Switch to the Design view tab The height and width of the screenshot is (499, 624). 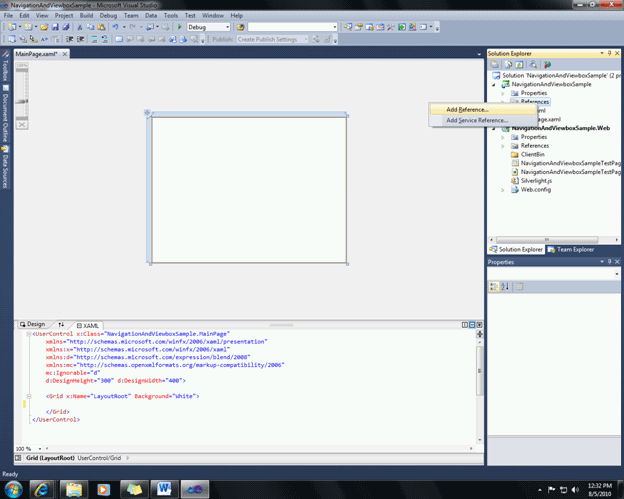click(x=33, y=325)
